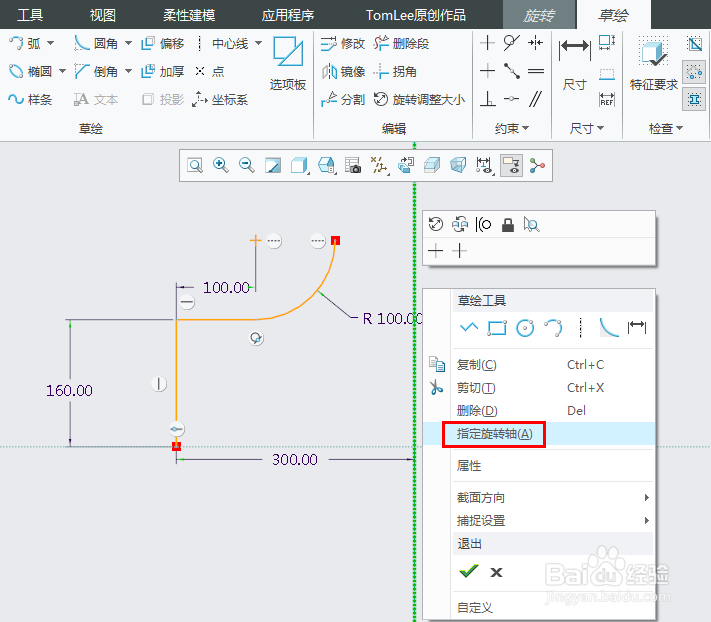
Task: Select the Centerline (中心线) tool
Action: point(222,44)
